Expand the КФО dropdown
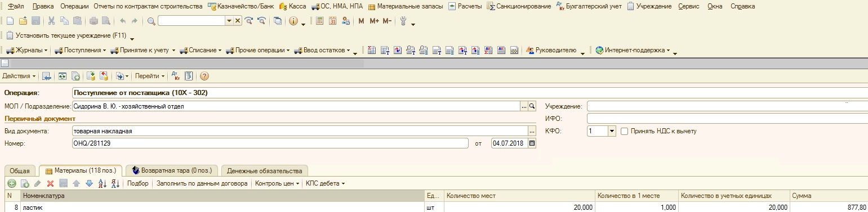The height and width of the screenshot is (212, 868). [612, 131]
